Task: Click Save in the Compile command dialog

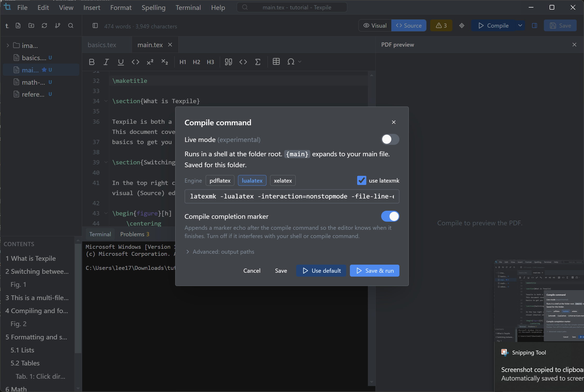Action: point(281,271)
